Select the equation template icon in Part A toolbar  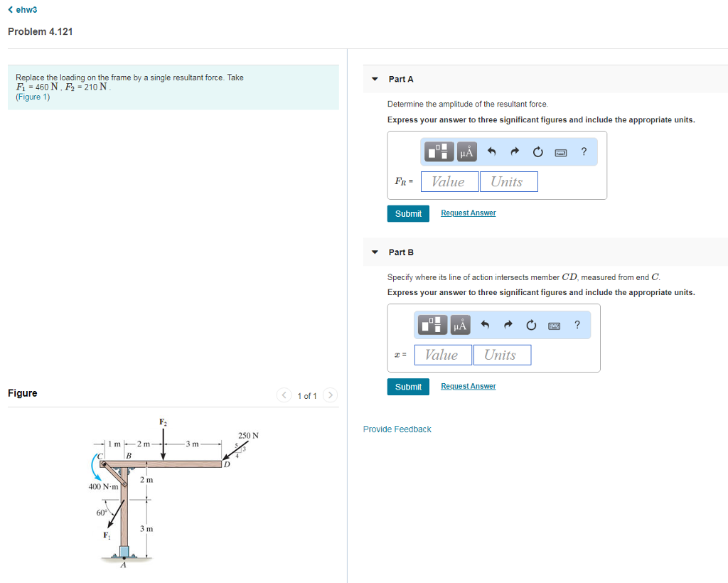[x=439, y=151]
